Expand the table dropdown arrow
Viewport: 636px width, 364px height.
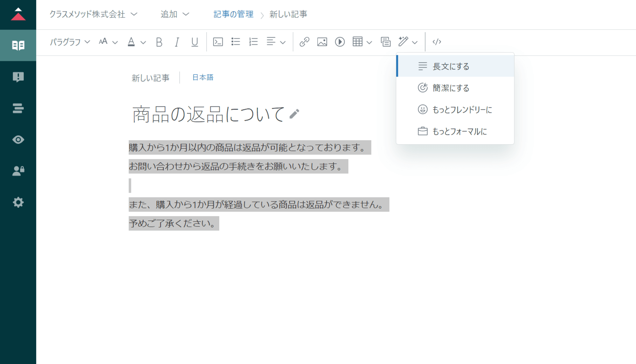369,42
